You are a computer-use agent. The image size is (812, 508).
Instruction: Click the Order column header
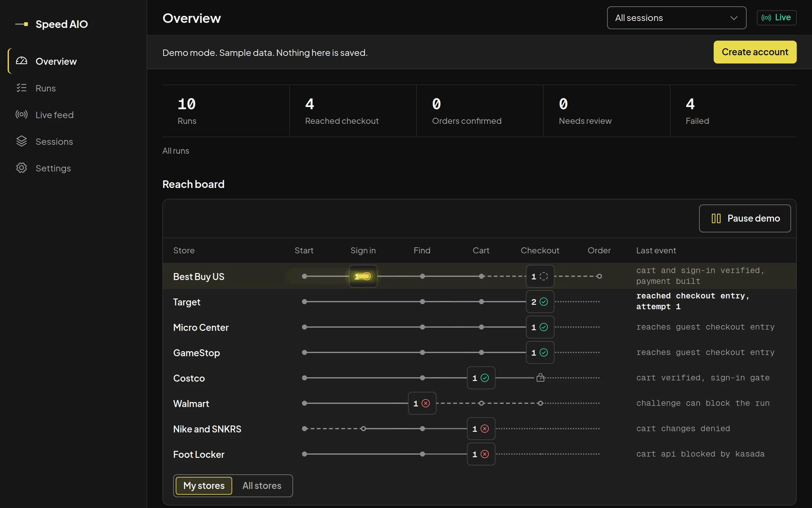599,250
